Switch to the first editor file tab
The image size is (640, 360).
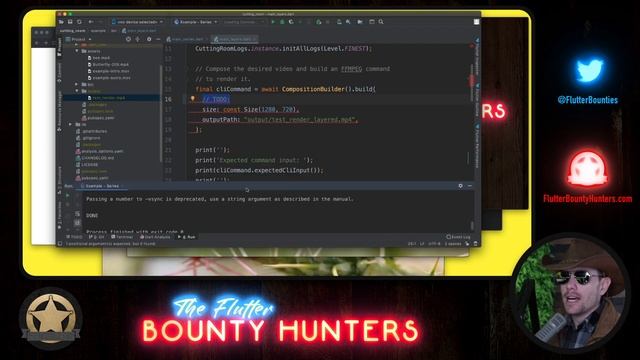187,39
